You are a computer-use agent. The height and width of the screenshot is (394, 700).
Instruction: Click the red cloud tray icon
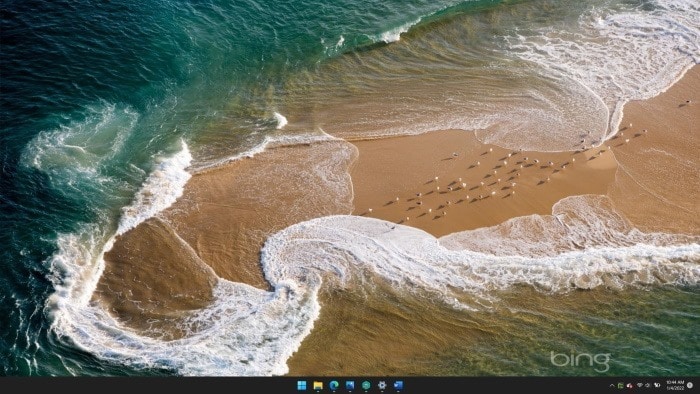(629, 386)
